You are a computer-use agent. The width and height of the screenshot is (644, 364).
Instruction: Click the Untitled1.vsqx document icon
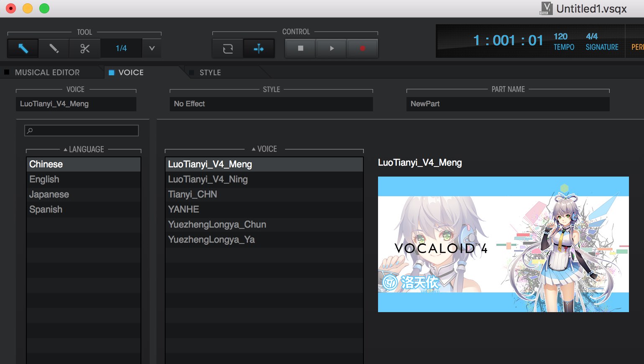click(547, 8)
